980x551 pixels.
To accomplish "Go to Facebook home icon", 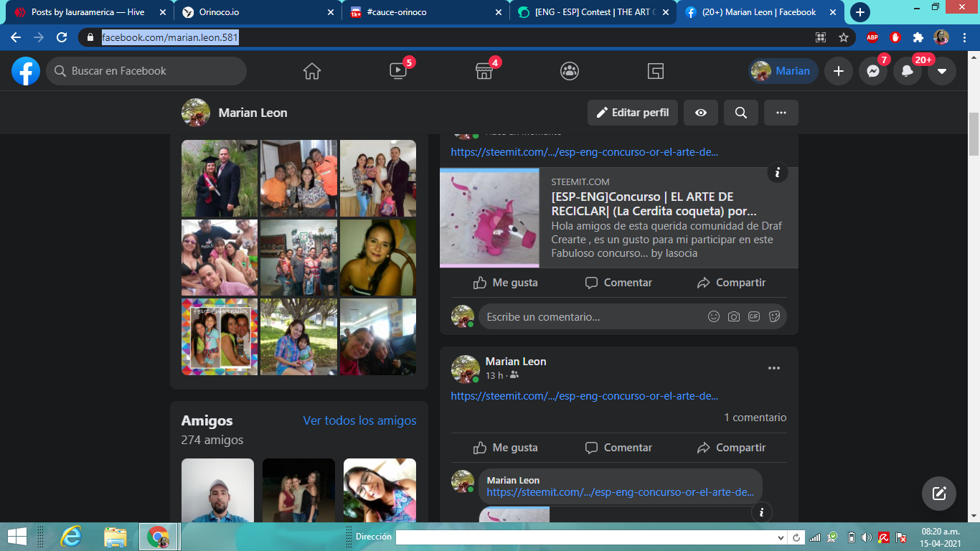I will coord(312,71).
